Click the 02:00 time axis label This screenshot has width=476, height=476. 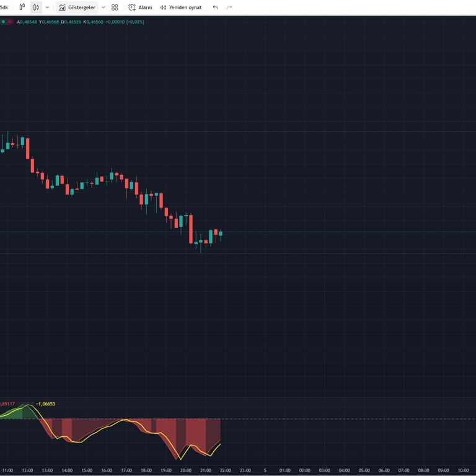tap(305, 470)
